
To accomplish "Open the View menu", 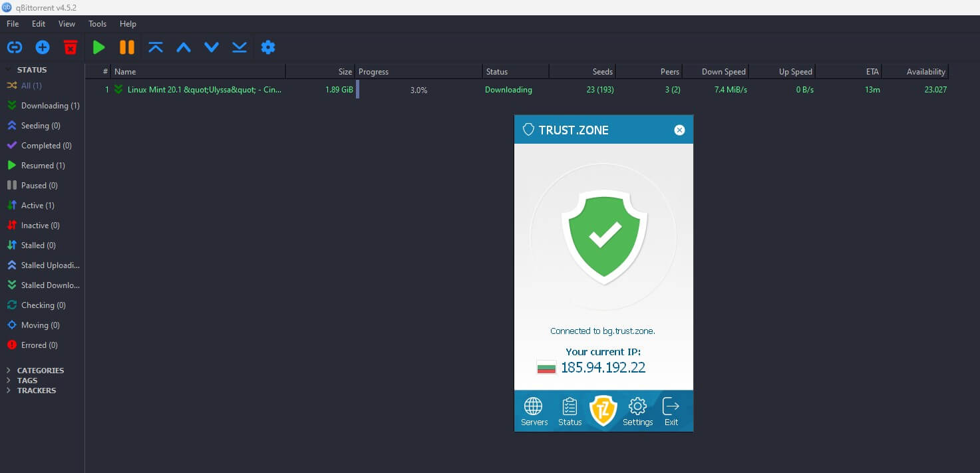I will pyautogui.click(x=67, y=24).
